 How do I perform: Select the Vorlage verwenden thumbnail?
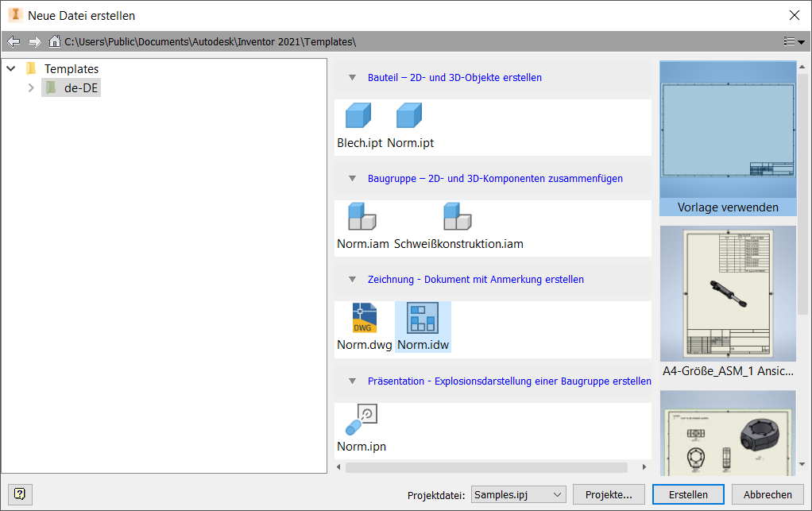click(x=728, y=138)
